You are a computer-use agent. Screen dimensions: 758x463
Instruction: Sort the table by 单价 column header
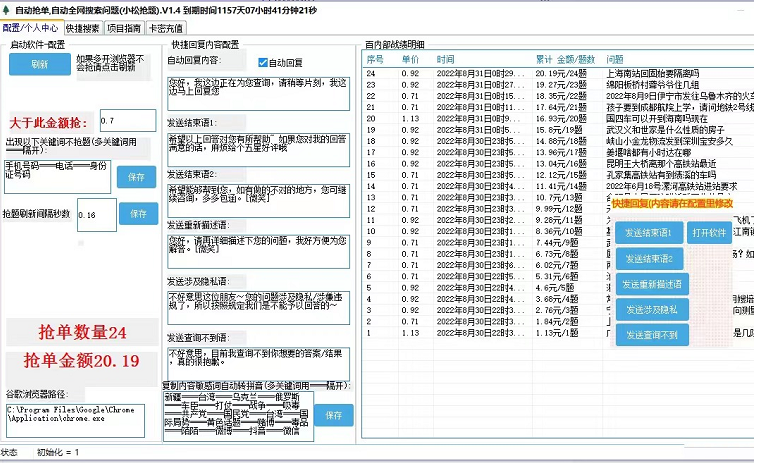pos(410,60)
